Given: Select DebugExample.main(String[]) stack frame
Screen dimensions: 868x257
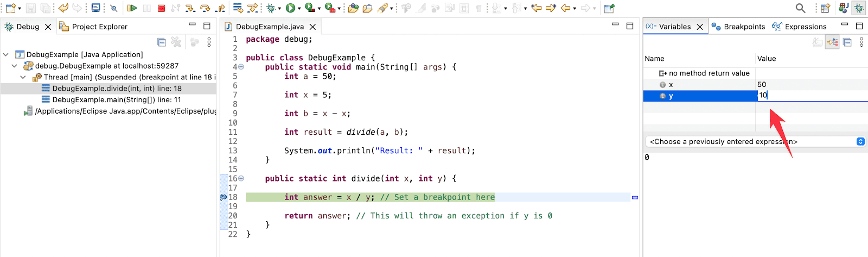Looking at the screenshot, I should click(116, 100).
